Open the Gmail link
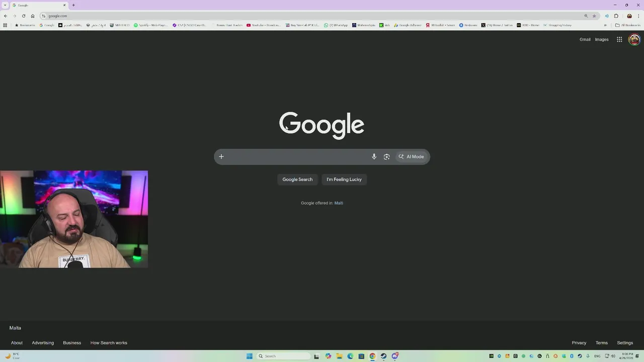The height and width of the screenshot is (362, 644). click(x=585, y=39)
